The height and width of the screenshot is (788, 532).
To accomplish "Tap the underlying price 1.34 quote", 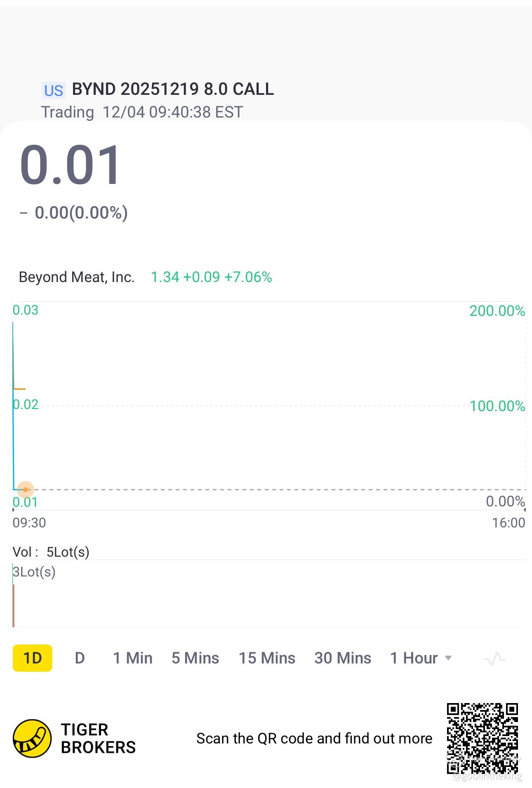I will tap(165, 277).
